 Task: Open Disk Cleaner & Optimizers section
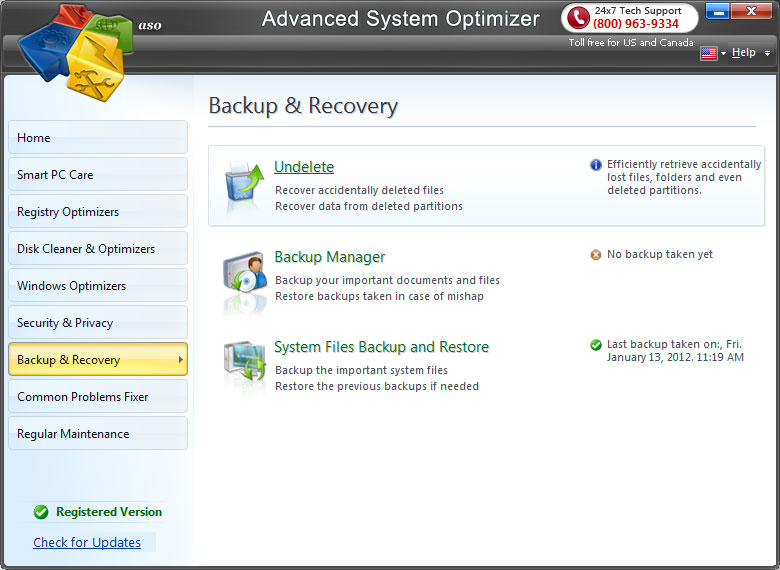[x=98, y=248]
